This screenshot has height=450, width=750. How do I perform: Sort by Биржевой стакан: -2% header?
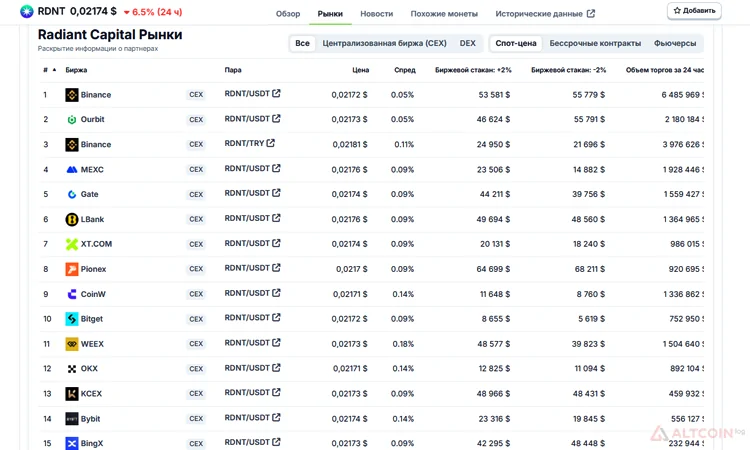tap(568, 70)
